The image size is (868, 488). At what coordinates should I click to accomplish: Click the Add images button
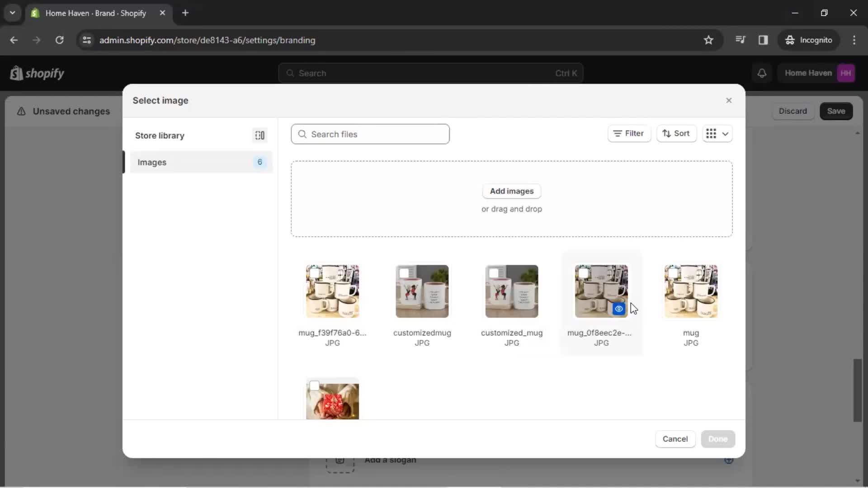point(511,191)
